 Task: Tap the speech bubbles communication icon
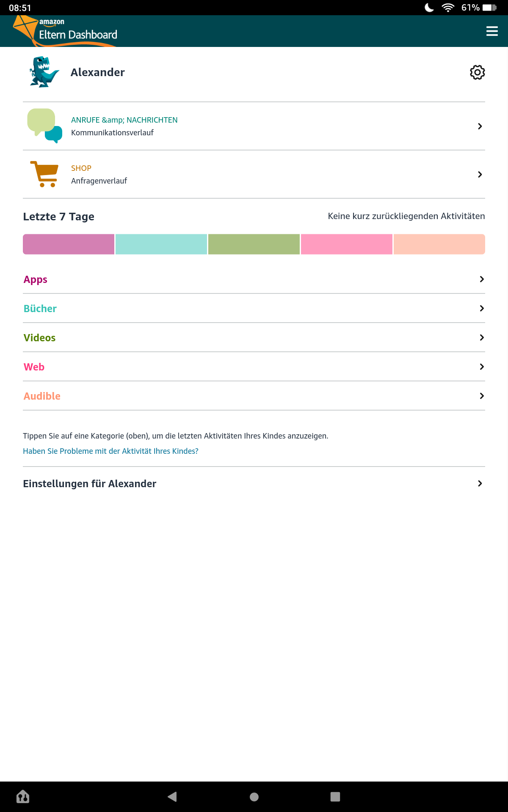(x=44, y=126)
